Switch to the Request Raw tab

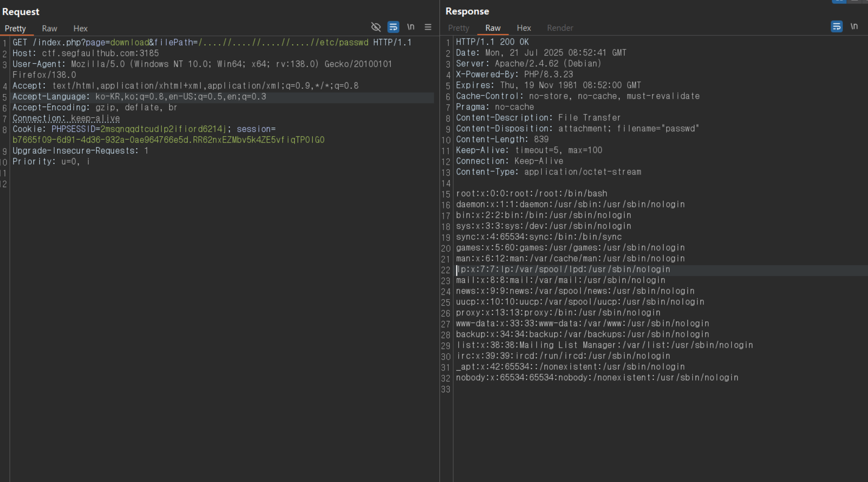pos(49,29)
